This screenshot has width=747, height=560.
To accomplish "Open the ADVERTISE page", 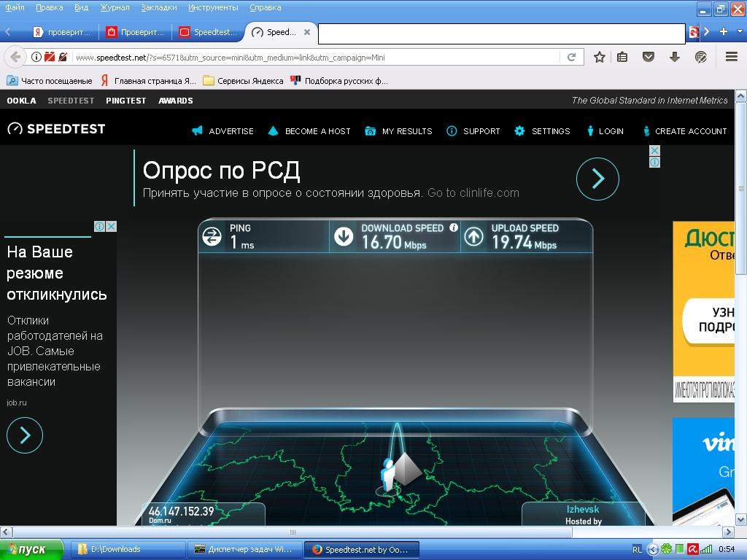I will [222, 131].
